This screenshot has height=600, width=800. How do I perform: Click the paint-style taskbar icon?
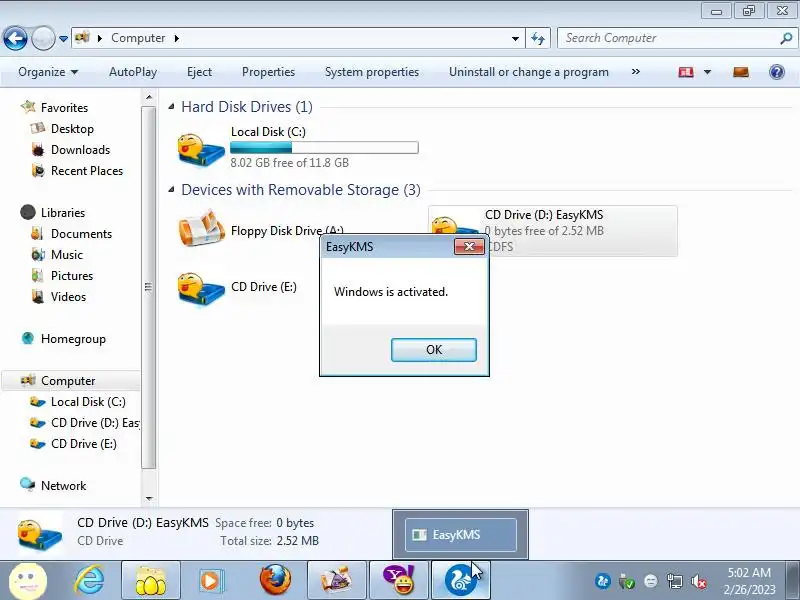pyautogui.click(x=336, y=581)
